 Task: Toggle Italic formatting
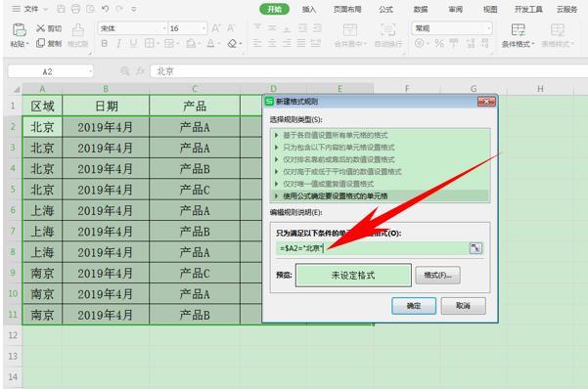[x=119, y=43]
